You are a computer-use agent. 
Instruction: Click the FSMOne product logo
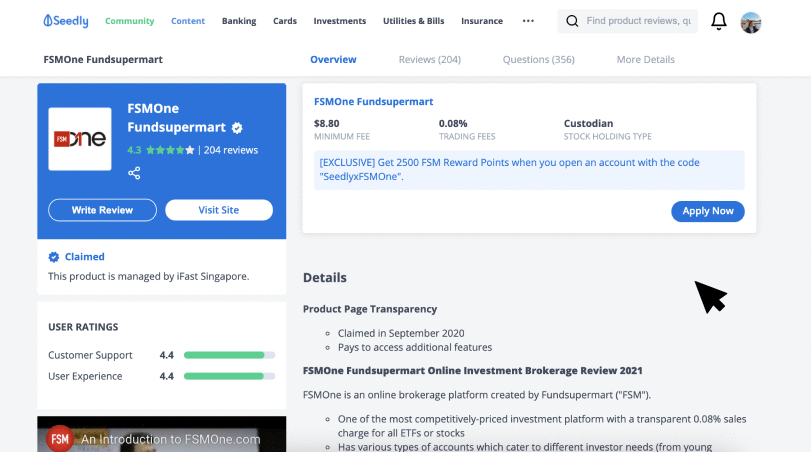pos(80,139)
